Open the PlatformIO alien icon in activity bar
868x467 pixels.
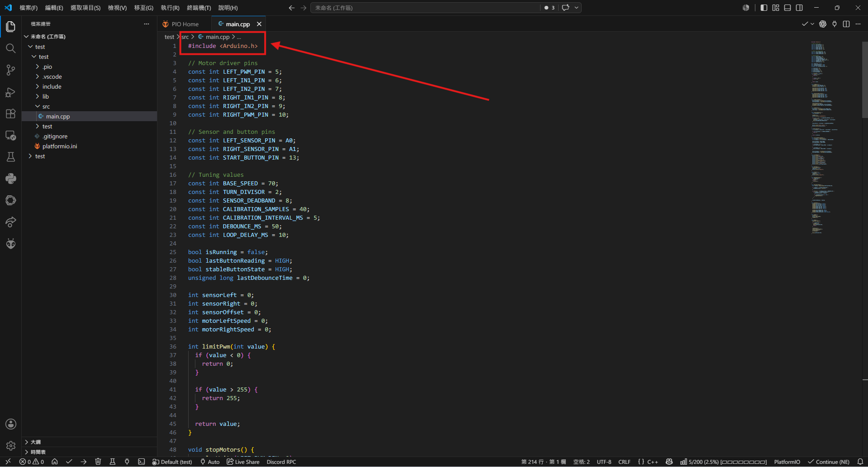point(11,244)
